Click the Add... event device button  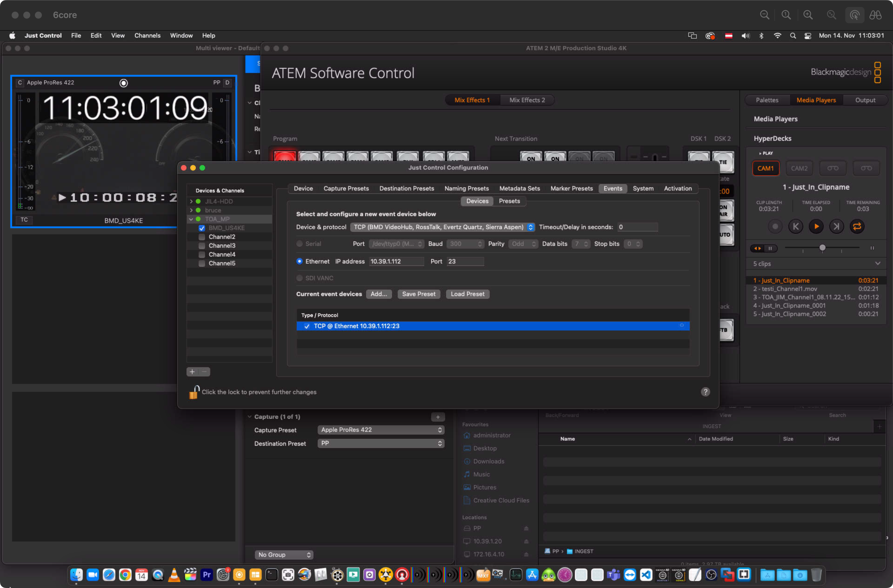tap(378, 294)
